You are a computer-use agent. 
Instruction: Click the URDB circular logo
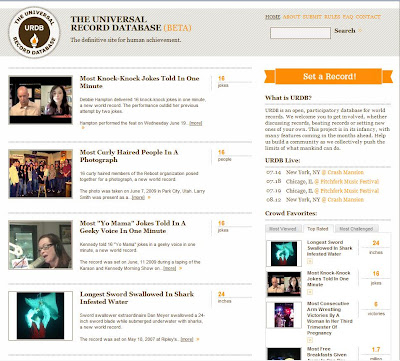[x=34, y=33]
